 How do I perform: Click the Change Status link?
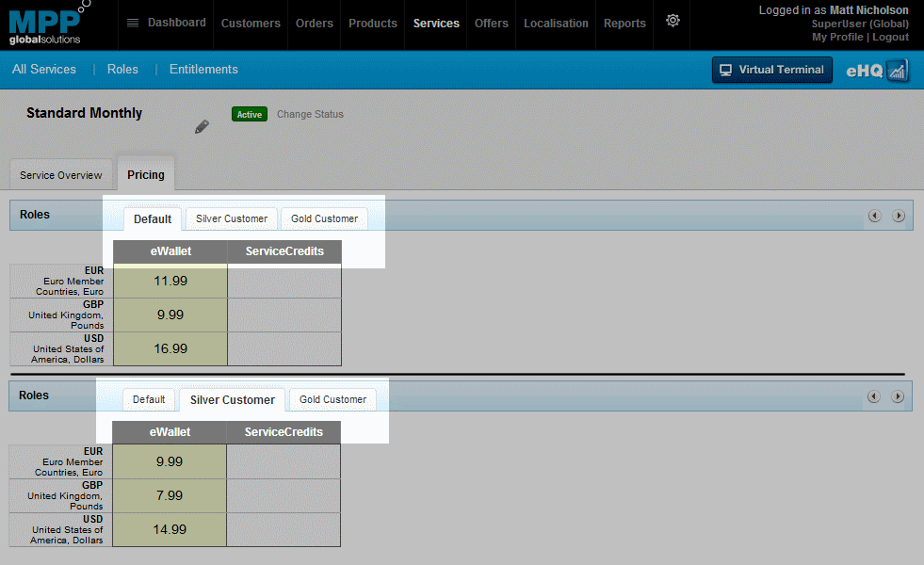(310, 114)
